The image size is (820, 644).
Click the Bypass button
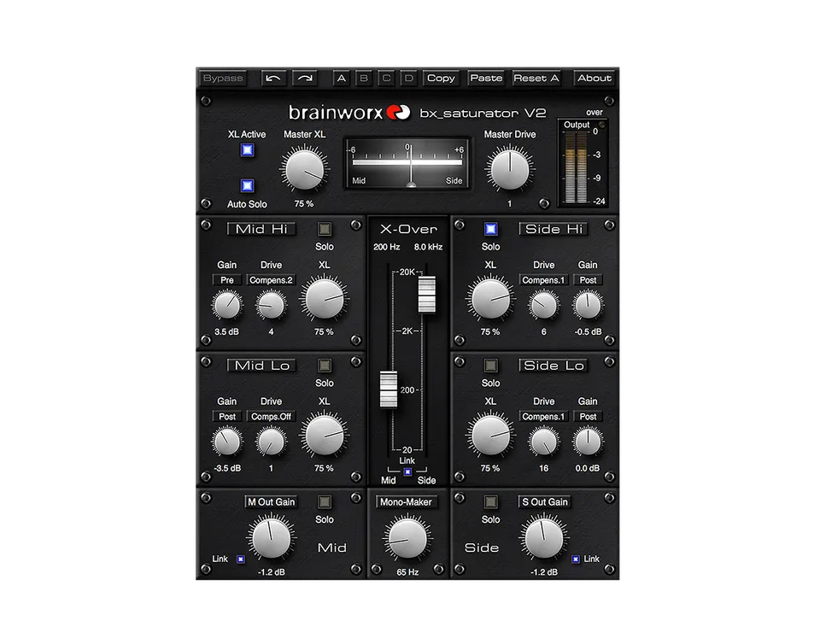pyautogui.click(x=223, y=79)
